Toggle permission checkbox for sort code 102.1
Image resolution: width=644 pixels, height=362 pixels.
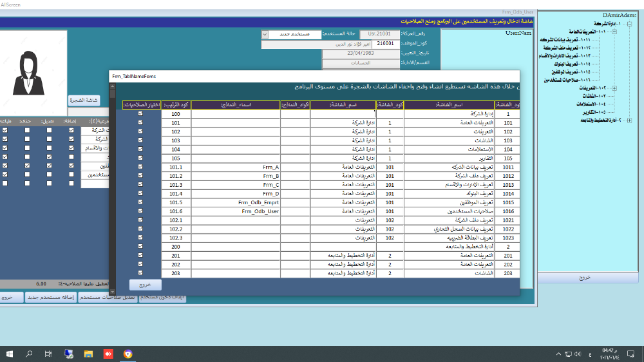(x=140, y=220)
